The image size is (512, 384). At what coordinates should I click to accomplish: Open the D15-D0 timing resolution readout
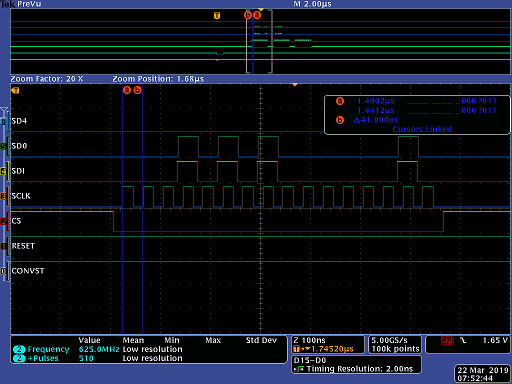pyautogui.click(x=356, y=365)
